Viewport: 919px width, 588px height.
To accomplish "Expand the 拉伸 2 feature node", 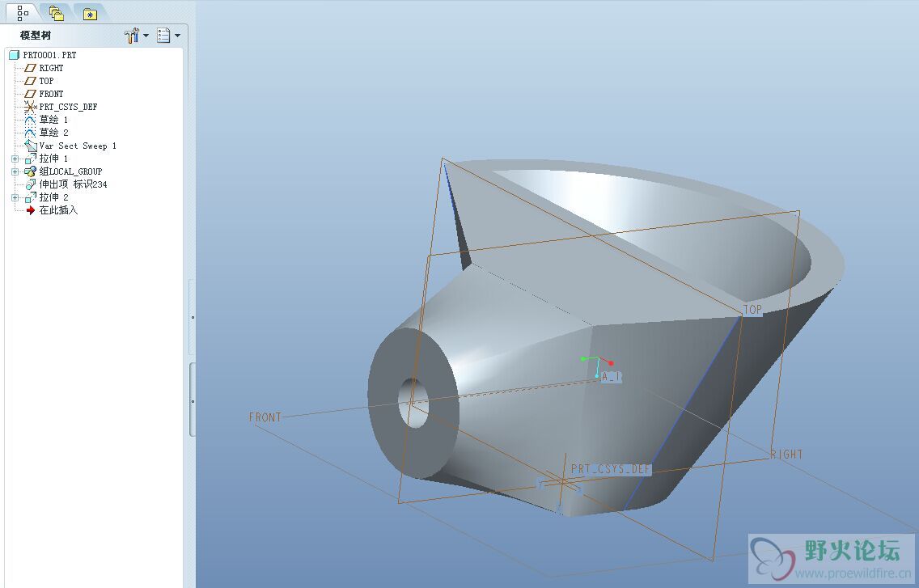I will point(15,197).
